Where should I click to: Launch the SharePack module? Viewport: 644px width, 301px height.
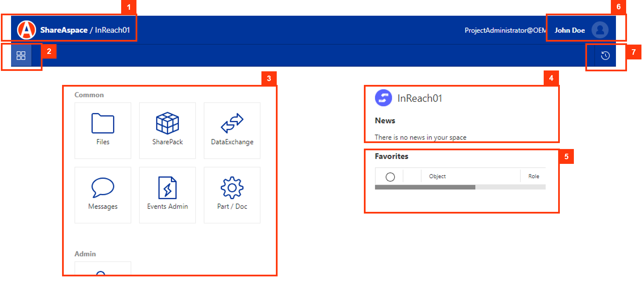(167, 130)
